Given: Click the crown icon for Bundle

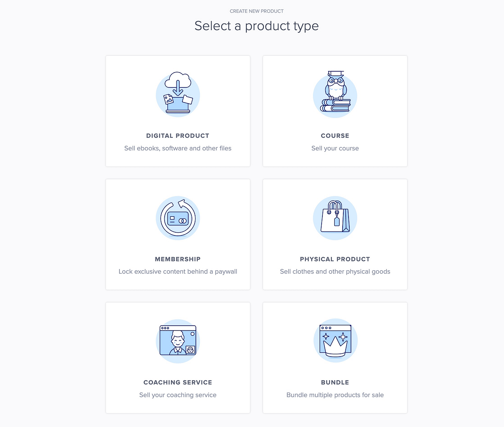Looking at the screenshot, I should [335, 341].
